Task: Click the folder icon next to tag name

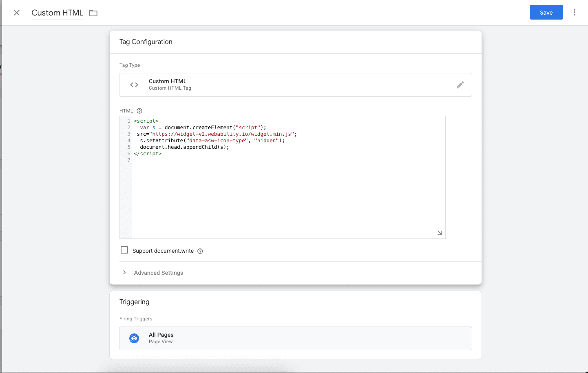Action: pos(93,13)
